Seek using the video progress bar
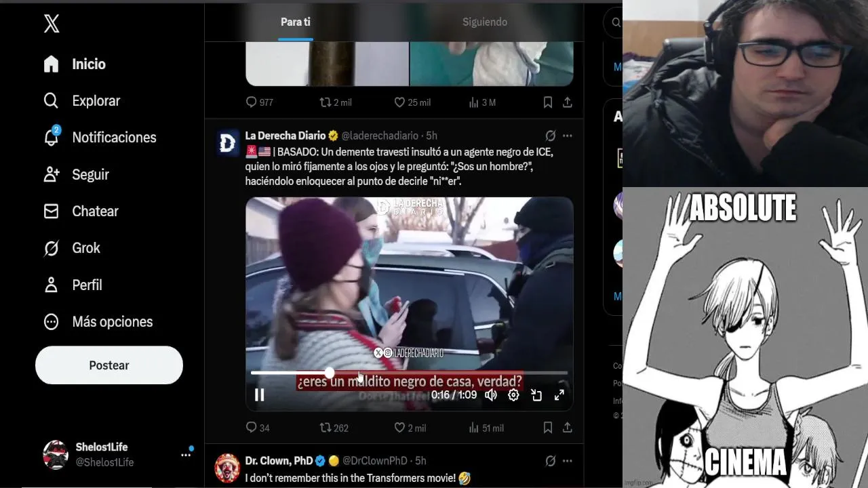868x488 pixels. [409, 373]
